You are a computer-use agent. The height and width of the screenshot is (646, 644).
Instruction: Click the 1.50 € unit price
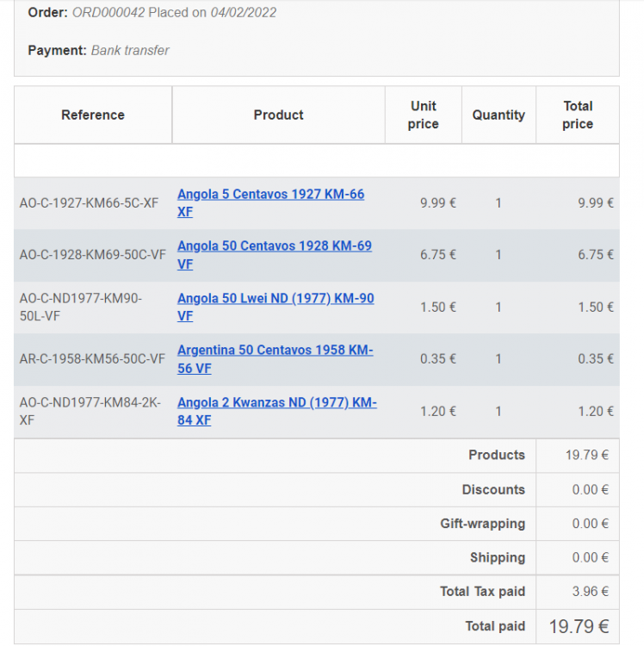click(437, 307)
